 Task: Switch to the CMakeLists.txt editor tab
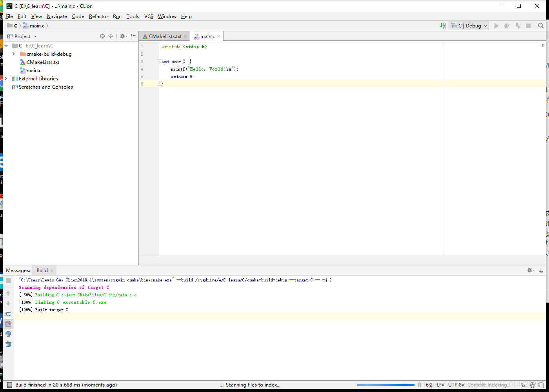165,36
